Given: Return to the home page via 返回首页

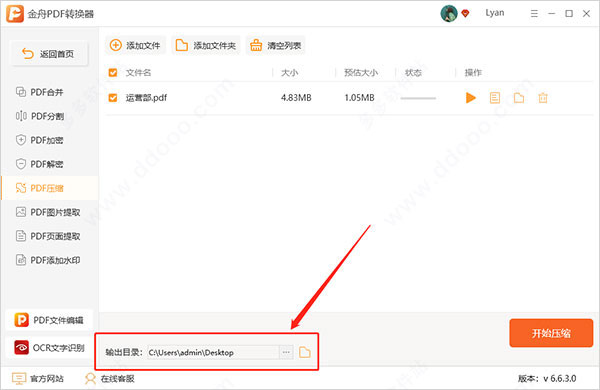Looking at the screenshot, I should pos(49,54).
